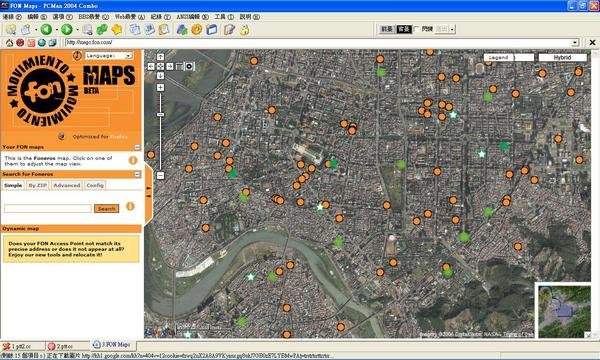Click the home icon beside address bar
The width and height of the screenshot is (600, 360).
[x=9, y=42]
